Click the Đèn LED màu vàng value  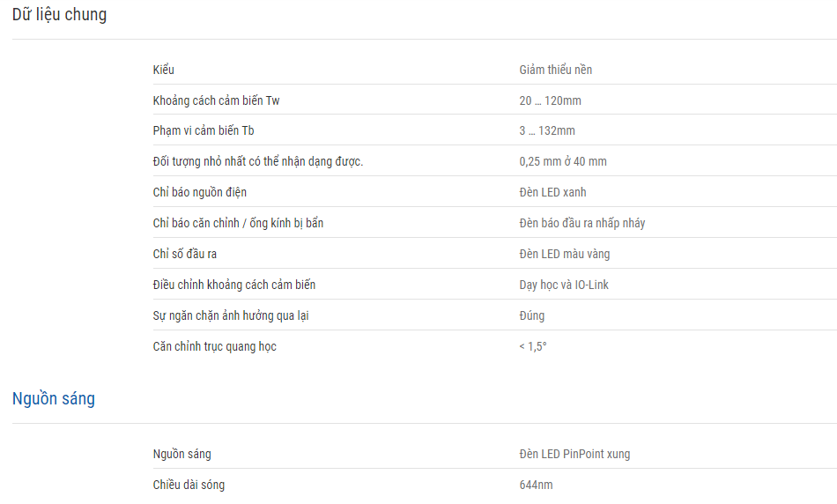click(x=564, y=254)
